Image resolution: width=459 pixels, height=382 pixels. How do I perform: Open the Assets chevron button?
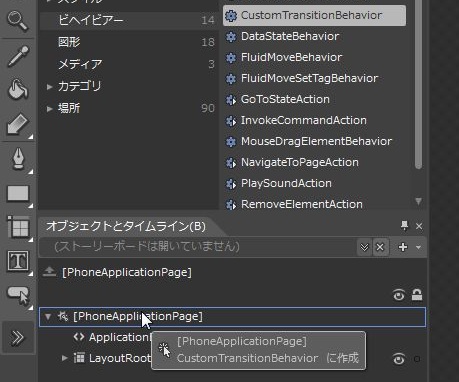tap(18, 337)
